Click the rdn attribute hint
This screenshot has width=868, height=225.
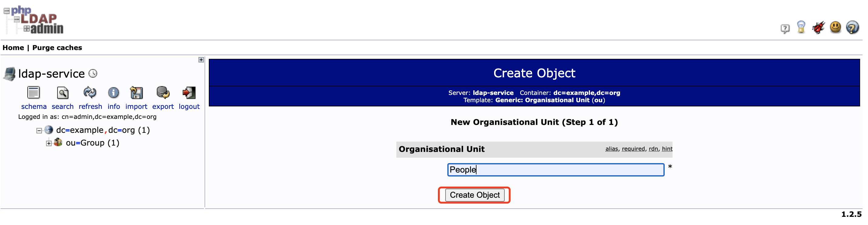pos(654,149)
